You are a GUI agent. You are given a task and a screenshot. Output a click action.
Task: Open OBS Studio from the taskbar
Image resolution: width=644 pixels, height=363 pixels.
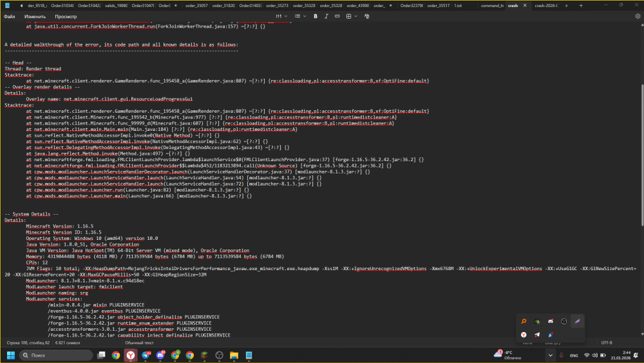(x=220, y=355)
